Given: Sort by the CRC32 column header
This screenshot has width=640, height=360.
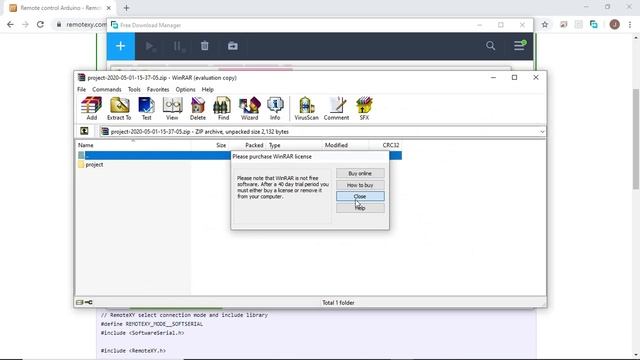Looking at the screenshot, I should pos(391,145).
